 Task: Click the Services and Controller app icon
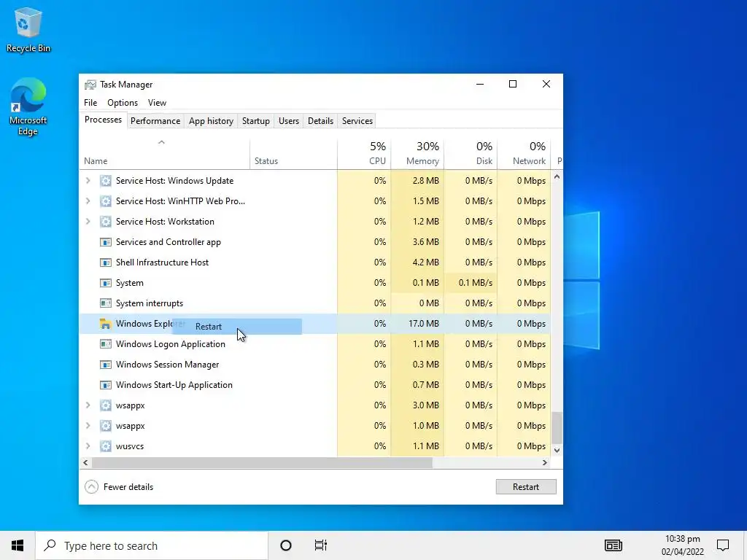(x=105, y=242)
